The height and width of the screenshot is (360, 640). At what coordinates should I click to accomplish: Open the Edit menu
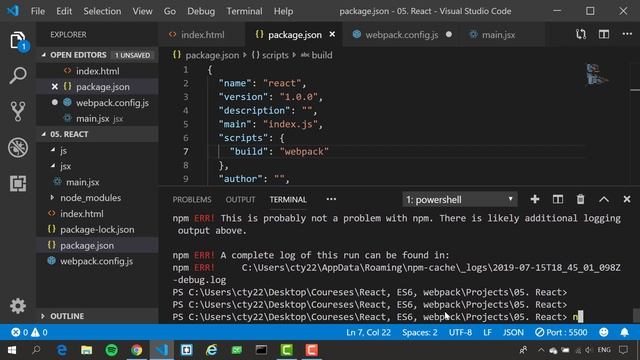64,11
